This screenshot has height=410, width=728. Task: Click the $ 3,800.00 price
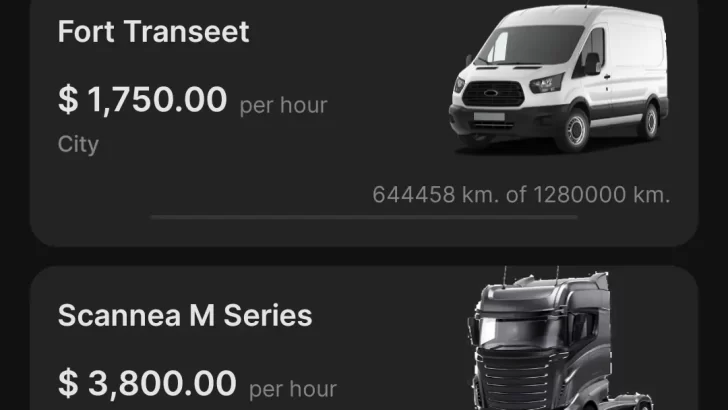coord(147,382)
